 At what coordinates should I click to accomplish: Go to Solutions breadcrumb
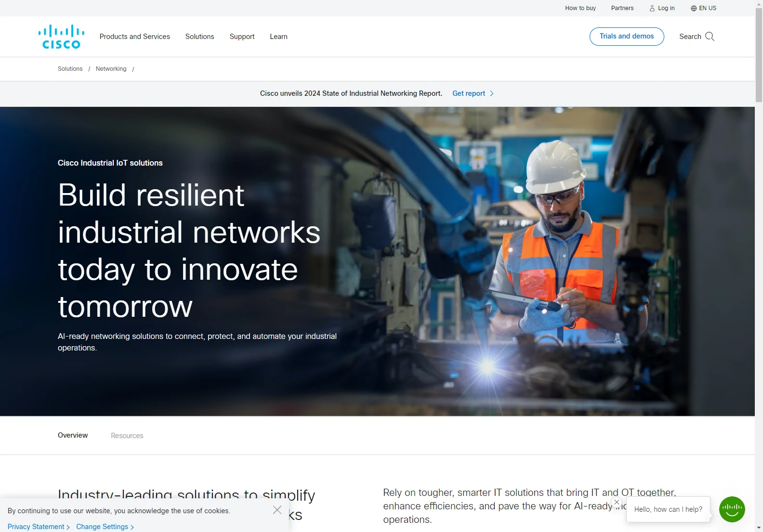pyautogui.click(x=70, y=69)
